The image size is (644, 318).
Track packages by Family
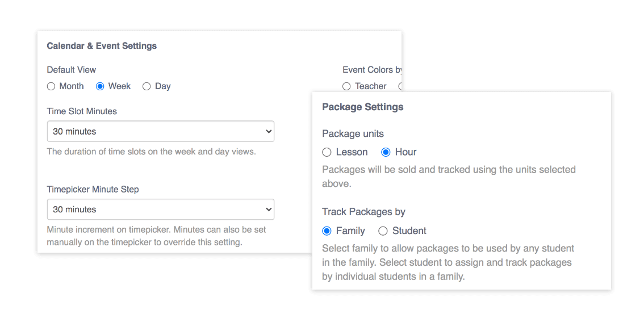[327, 231]
